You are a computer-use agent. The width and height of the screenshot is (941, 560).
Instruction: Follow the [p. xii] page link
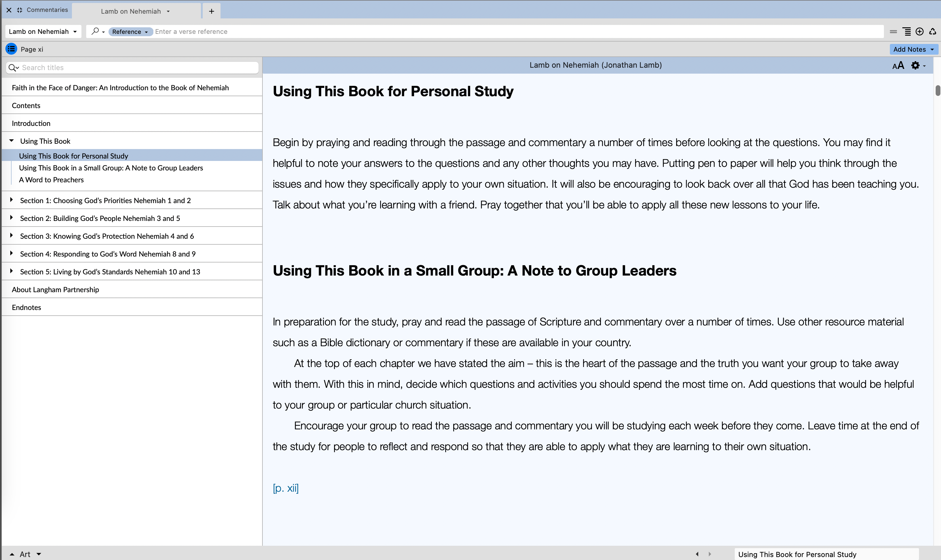[285, 488]
